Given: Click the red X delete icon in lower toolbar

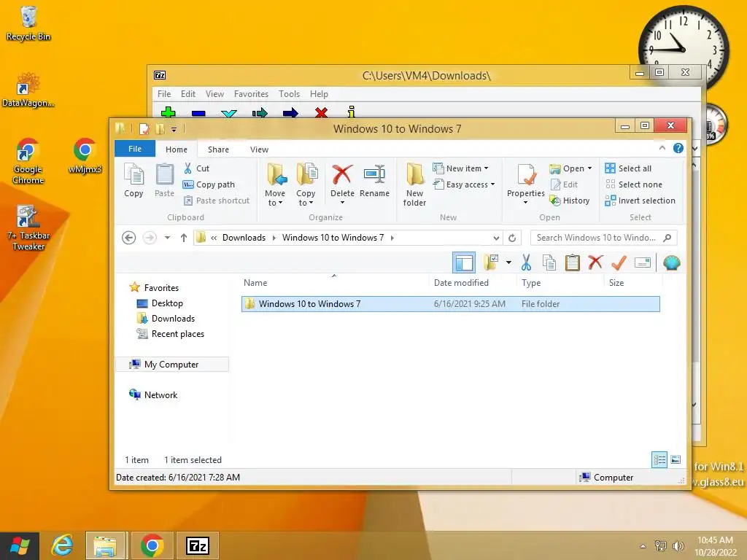Looking at the screenshot, I should coord(595,262).
